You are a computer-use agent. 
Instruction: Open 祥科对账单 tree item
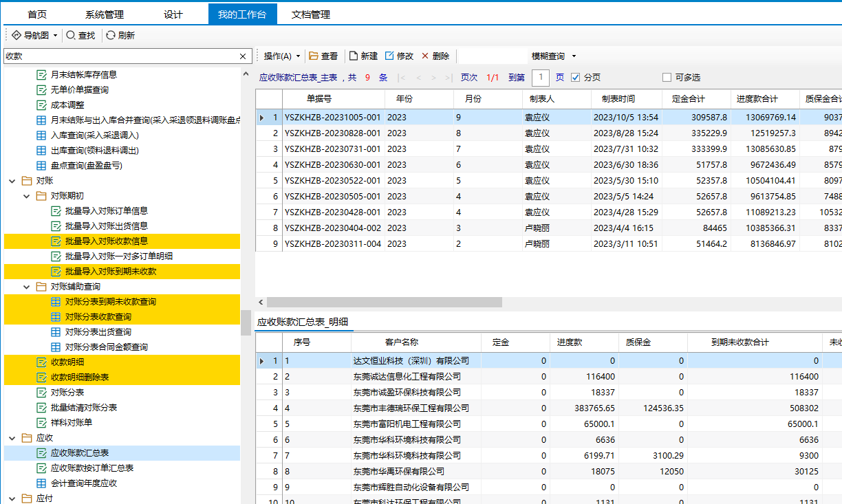coord(72,423)
